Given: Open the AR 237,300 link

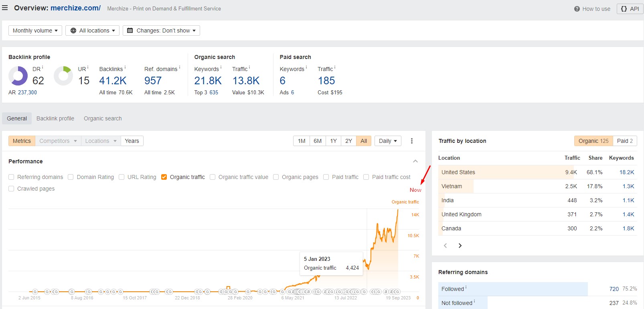Looking at the screenshot, I should [x=27, y=92].
